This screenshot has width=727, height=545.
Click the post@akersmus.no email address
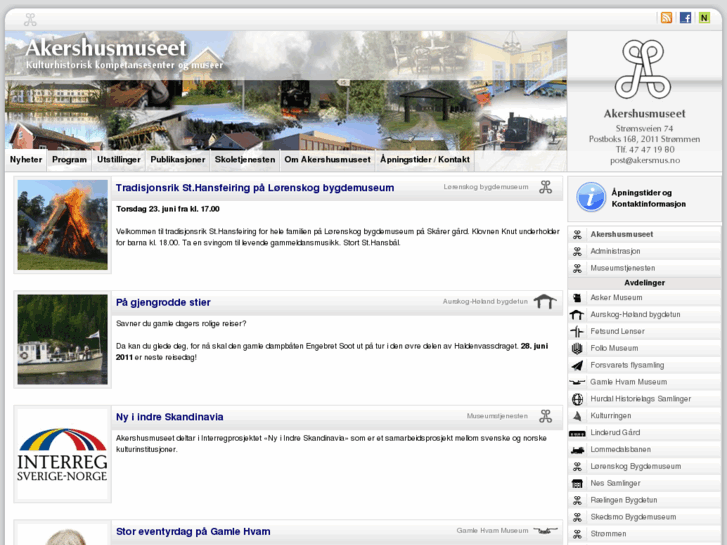(x=644, y=160)
